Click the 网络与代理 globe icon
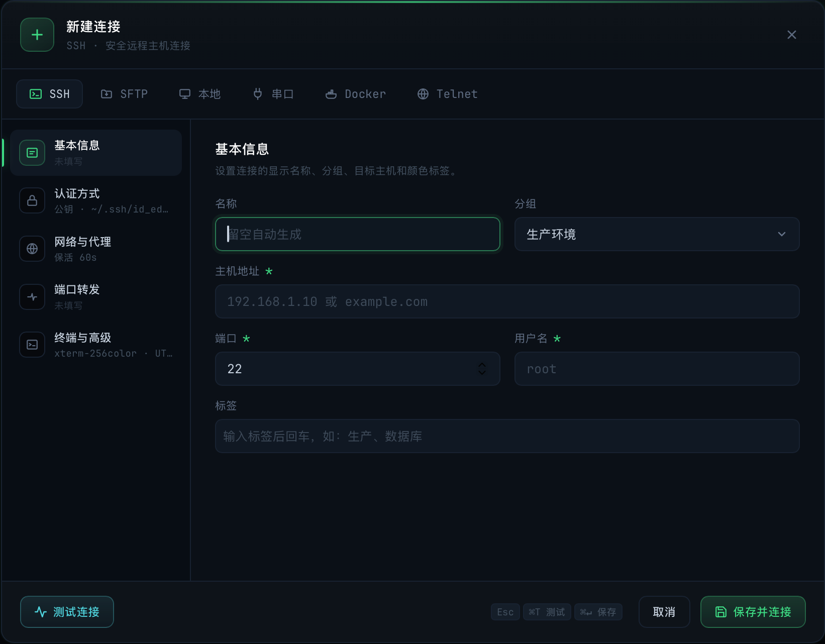This screenshot has width=825, height=644. click(32, 249)
